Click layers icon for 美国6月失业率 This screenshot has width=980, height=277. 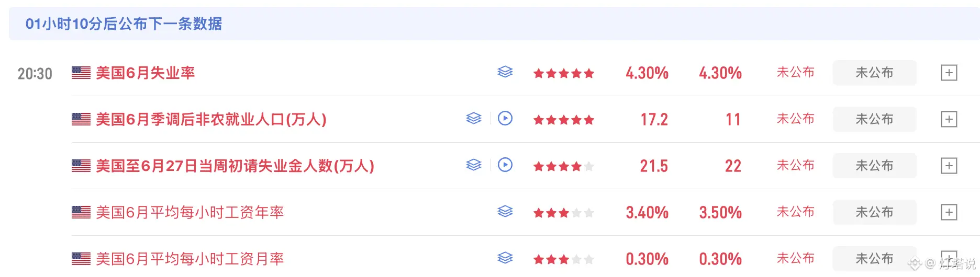[505, 72]
